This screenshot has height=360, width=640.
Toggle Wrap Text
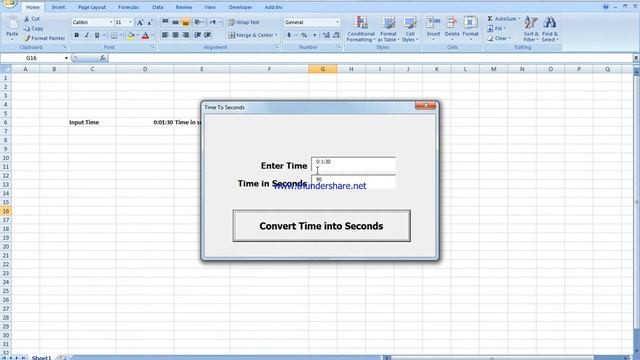pos(244,22)
